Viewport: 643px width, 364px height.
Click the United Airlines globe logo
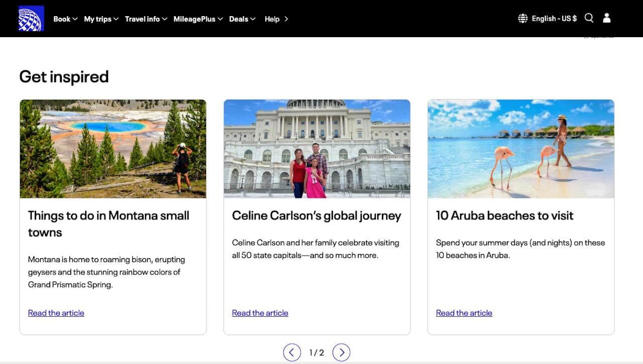click(31, 19)
